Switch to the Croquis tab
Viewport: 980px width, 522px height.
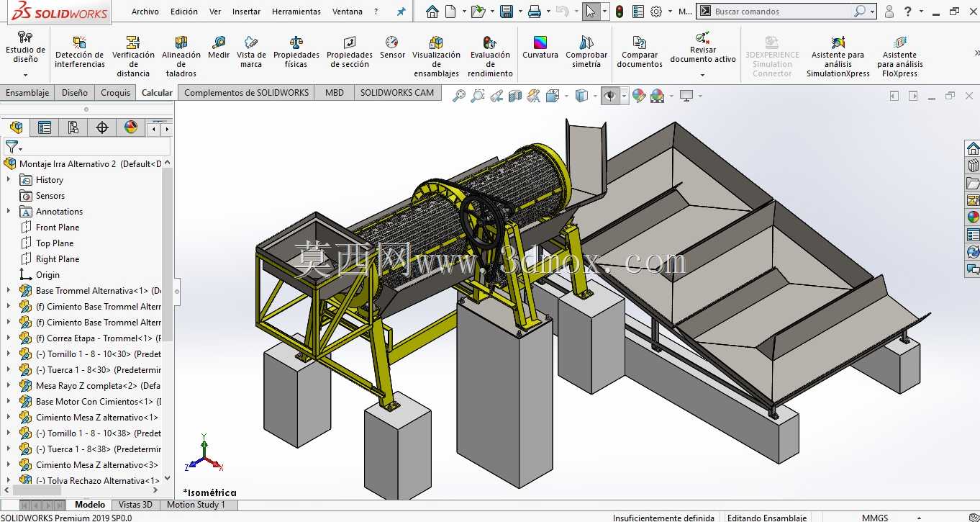115,93
